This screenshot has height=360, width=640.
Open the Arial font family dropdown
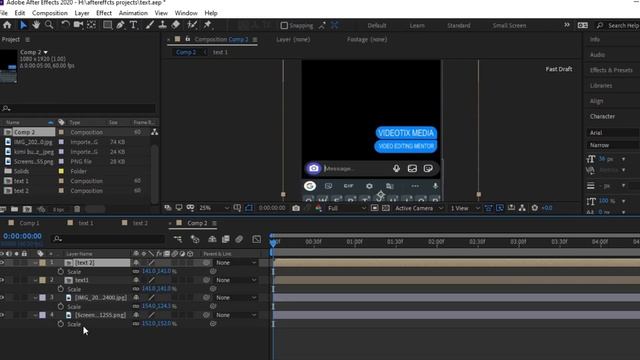613,133
